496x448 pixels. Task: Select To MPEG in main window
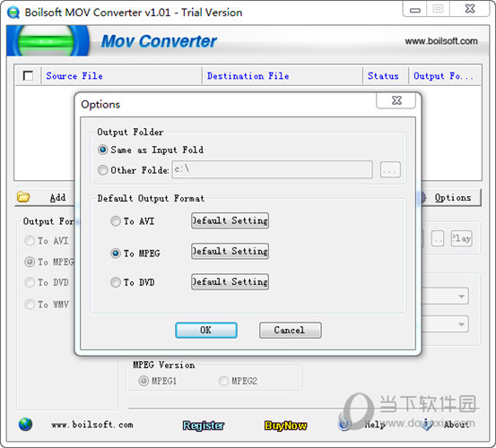tap(30, 262)
